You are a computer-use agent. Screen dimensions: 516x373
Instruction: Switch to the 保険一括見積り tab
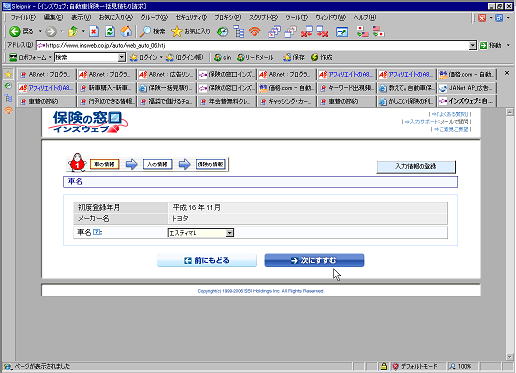(x=166, y=88)
